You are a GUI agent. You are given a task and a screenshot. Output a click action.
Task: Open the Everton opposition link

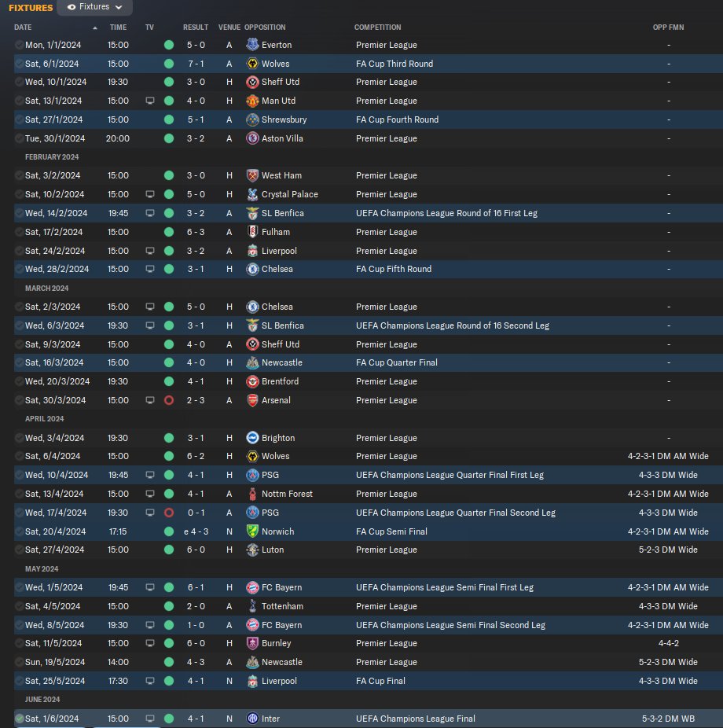(277, 45)
